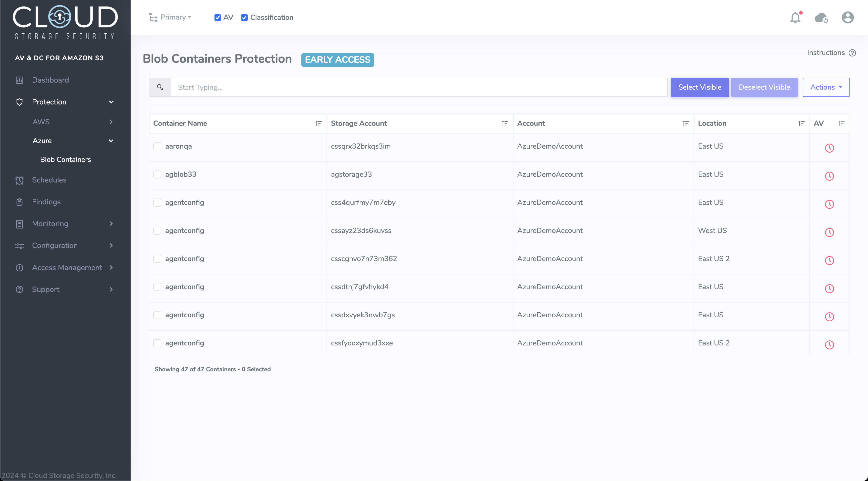Collapse the Protection menu chevron
The height and width of the screenshot is (481, 868).
click(x=111, y=102)
